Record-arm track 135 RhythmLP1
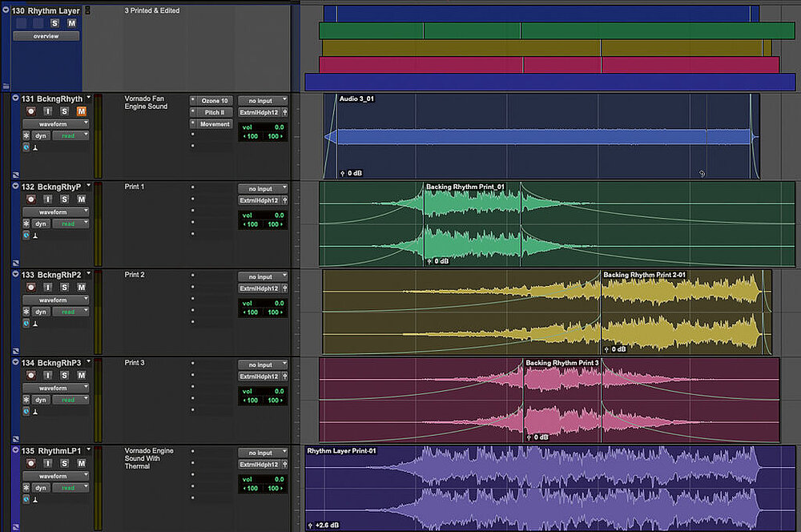Viewport: 801px width, 532px height. (32, 464)
